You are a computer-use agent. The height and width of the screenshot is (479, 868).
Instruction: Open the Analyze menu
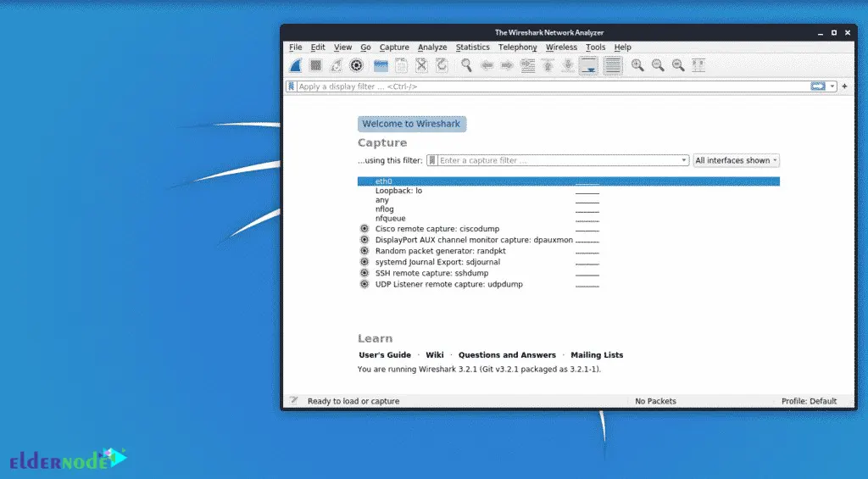tap(432, 47)
